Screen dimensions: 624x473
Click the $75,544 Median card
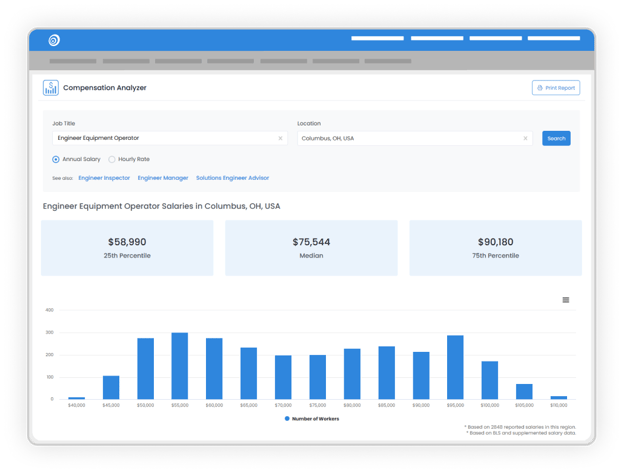[311, 248]
